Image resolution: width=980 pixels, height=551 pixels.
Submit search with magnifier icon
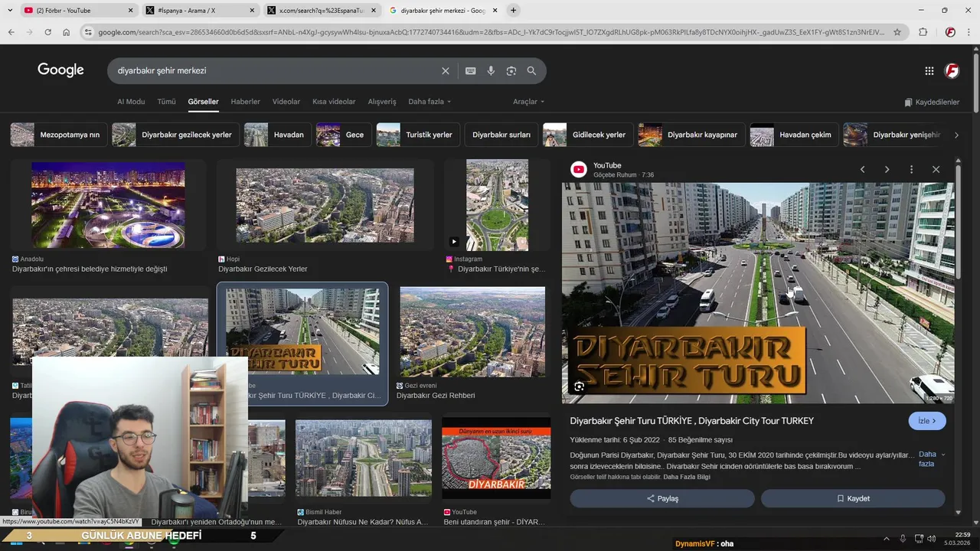531,70
